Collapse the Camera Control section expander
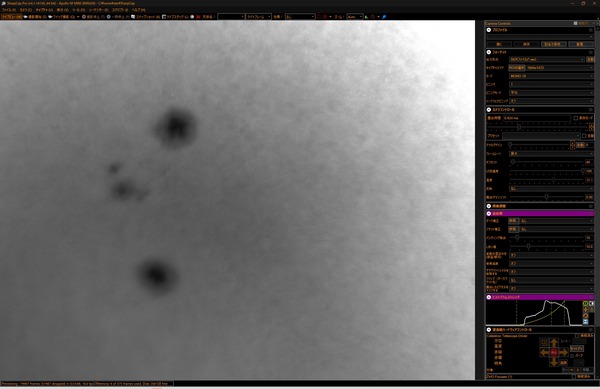 [489, 110]
